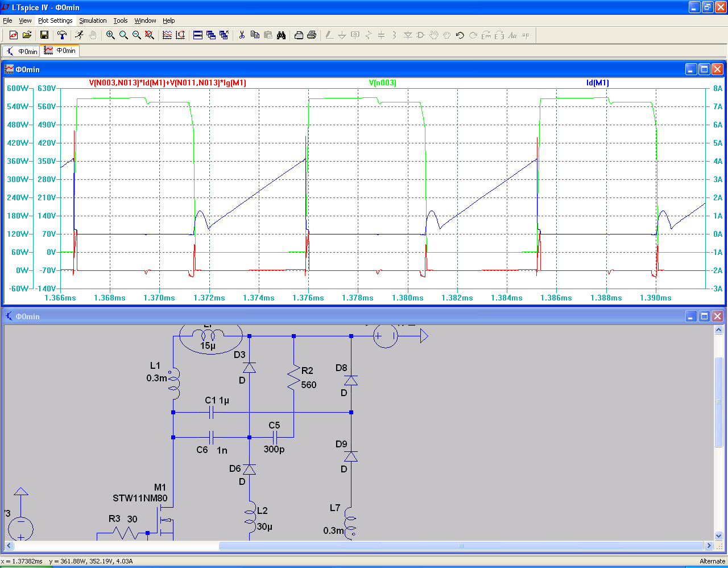This screenshot has height=568, width=728.
Task: Click the Undo arrow icon
Action: 460,35
